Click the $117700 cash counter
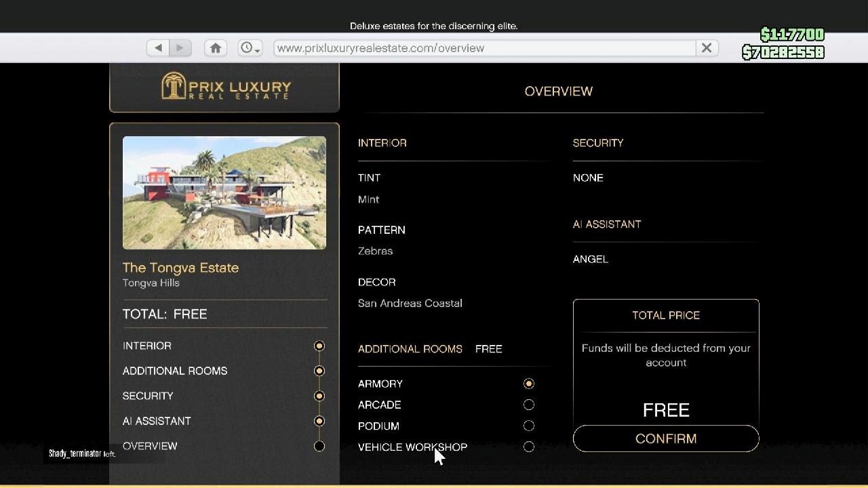 click(792, 35)
